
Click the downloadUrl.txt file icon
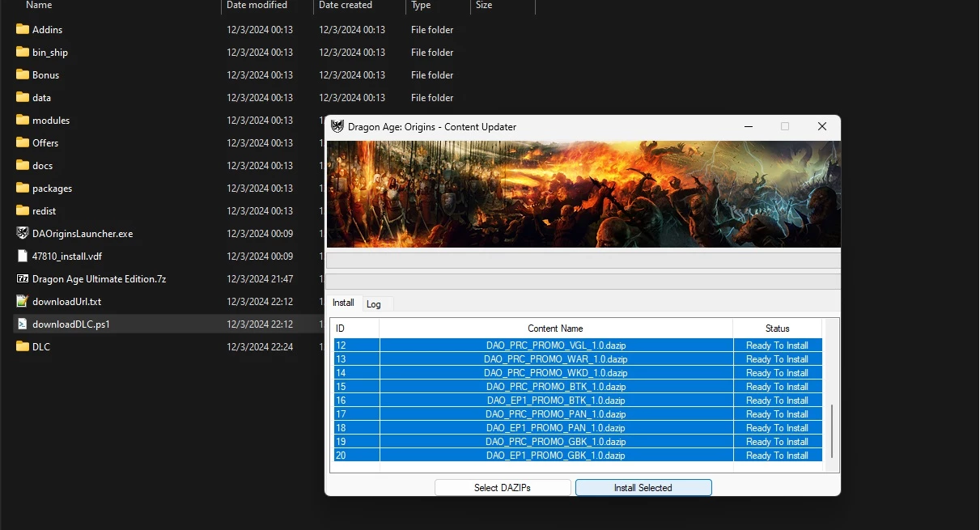[x=23, y=301]
